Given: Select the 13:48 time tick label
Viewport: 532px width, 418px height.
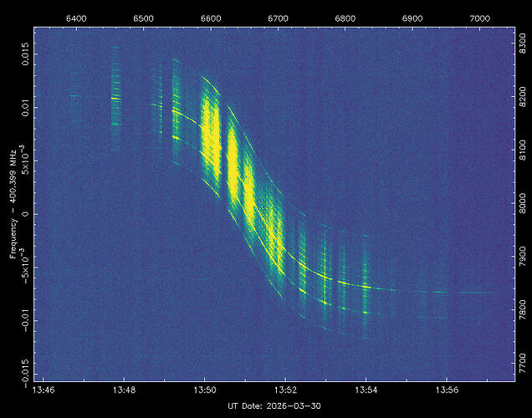Looking at the screenshot, I should 124,390.
